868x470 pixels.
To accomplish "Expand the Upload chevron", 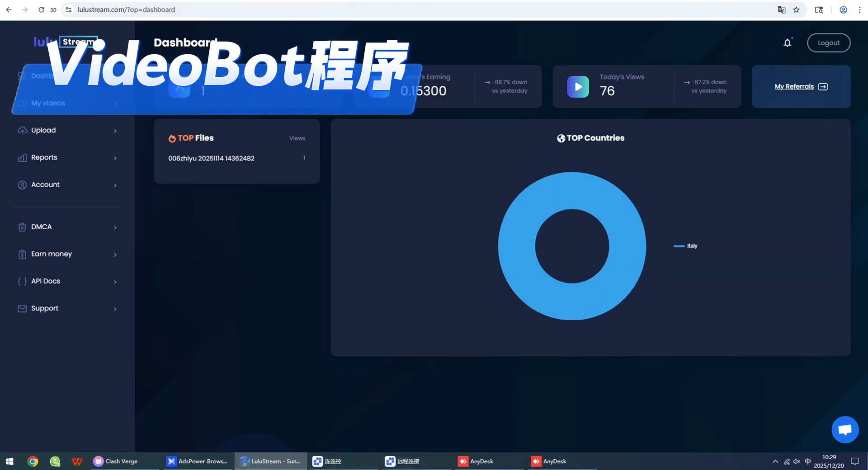I will tap(115, 131).
